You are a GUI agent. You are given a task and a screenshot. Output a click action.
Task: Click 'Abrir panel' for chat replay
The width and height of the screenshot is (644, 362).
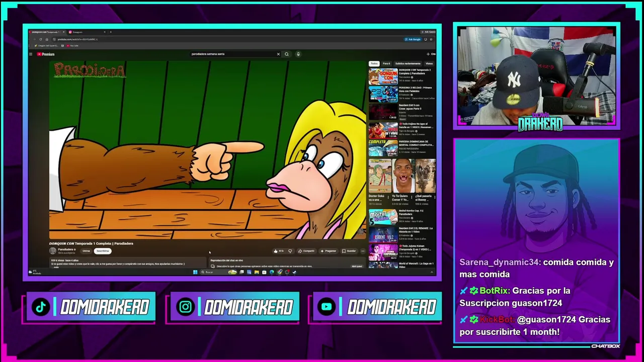[357, 266]
